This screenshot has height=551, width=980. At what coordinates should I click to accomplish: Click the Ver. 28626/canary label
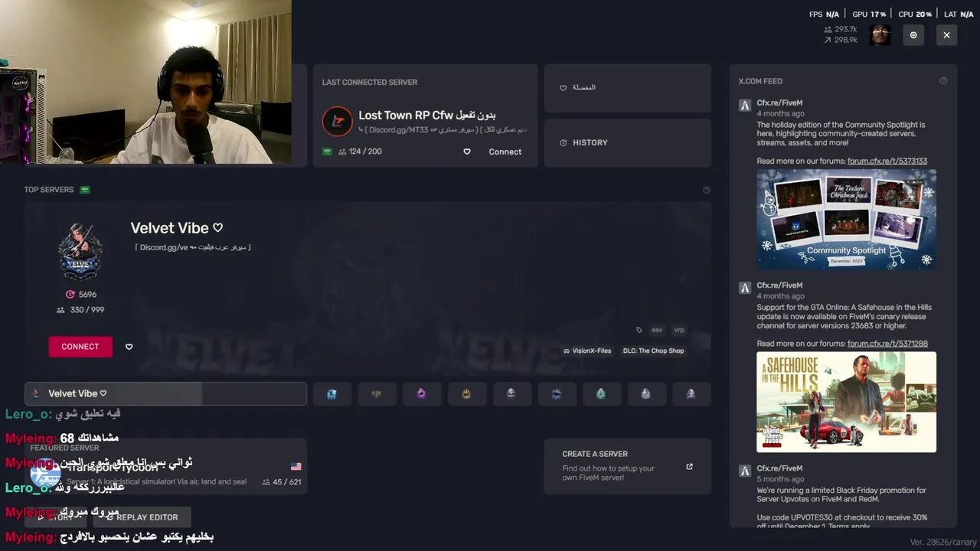943,542
